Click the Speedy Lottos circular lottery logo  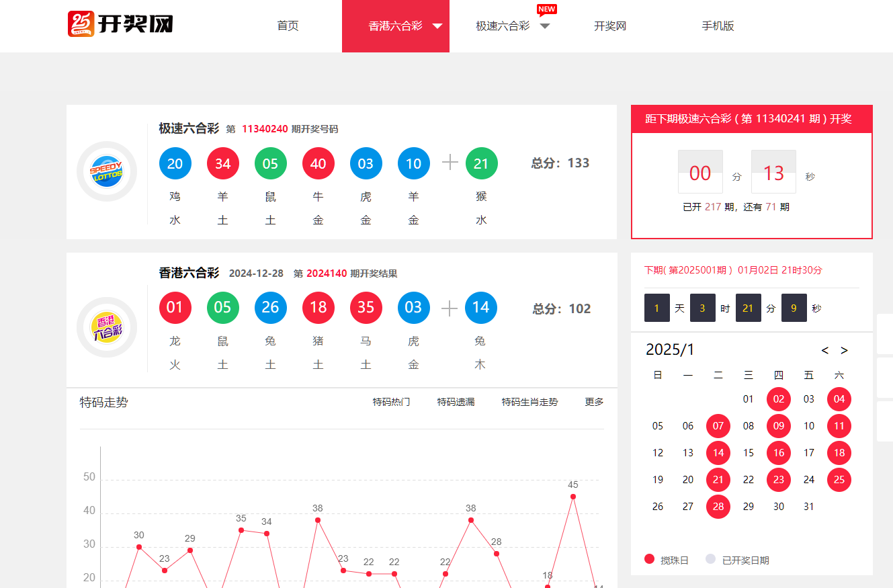coord(106,171)
